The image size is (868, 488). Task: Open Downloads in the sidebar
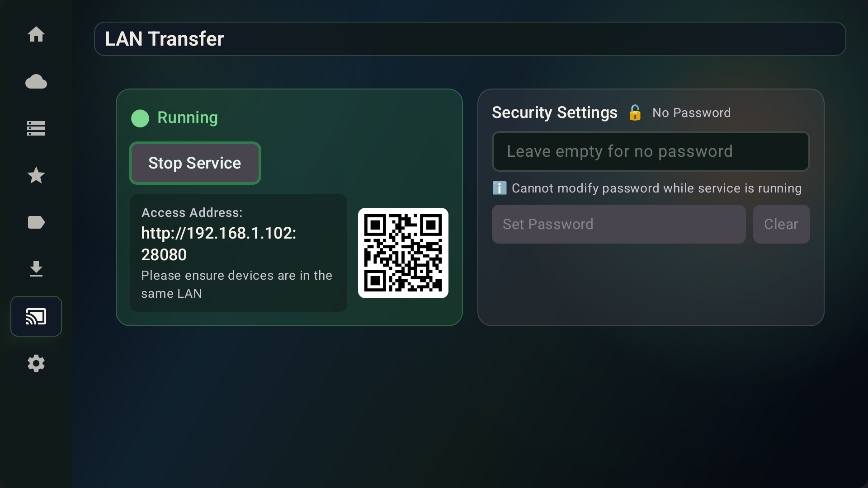point(36,269)
